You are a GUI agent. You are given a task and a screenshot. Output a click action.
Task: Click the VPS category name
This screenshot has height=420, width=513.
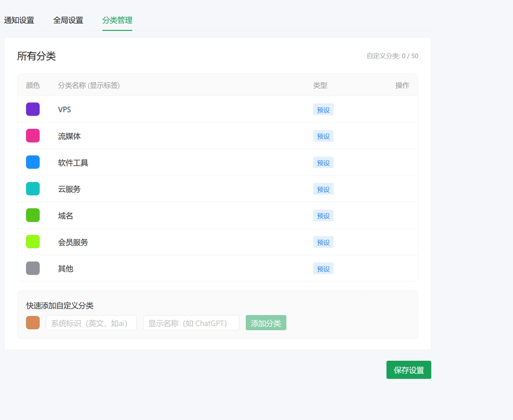[x=65, y=109]
